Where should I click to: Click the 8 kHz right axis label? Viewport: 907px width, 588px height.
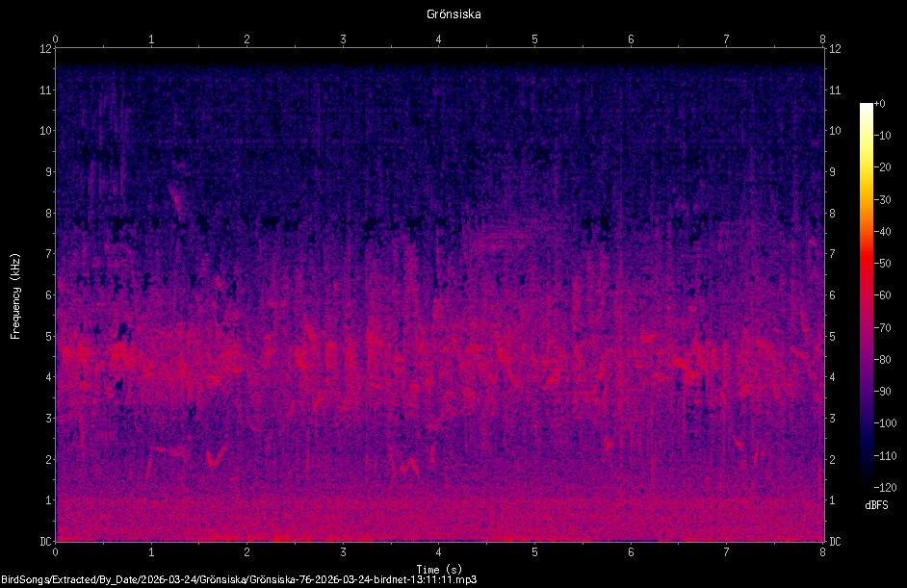tap(833, 214)
